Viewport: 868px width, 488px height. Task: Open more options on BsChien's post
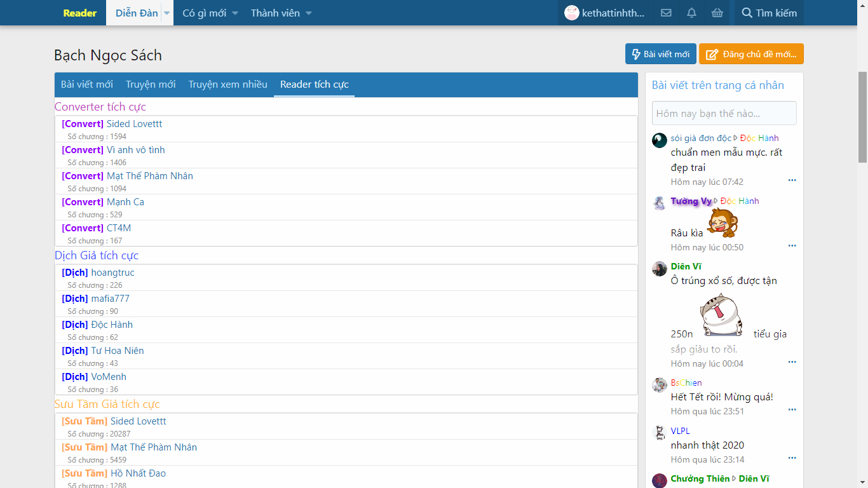pyautogui.click(x=792, y=410)
